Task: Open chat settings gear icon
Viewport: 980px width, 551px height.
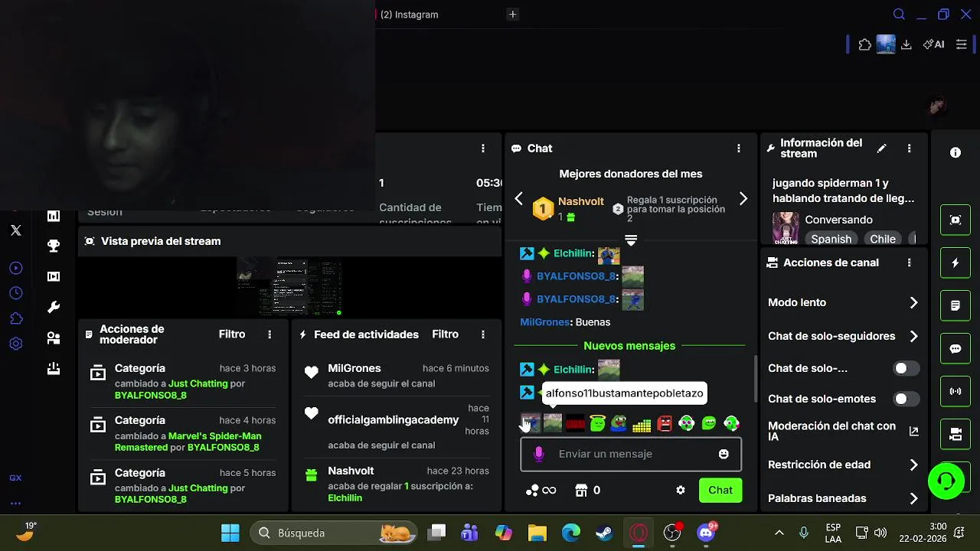Action: tap(681, 490)
